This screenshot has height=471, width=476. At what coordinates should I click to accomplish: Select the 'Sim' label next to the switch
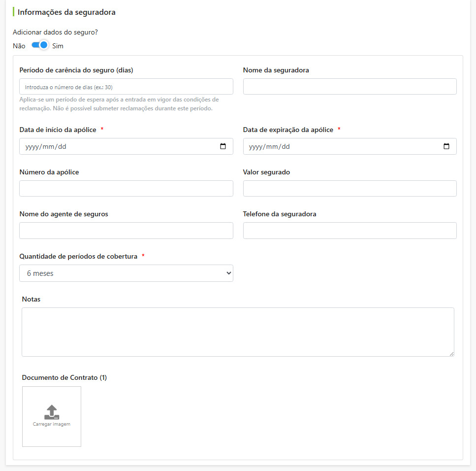[58, 46]
